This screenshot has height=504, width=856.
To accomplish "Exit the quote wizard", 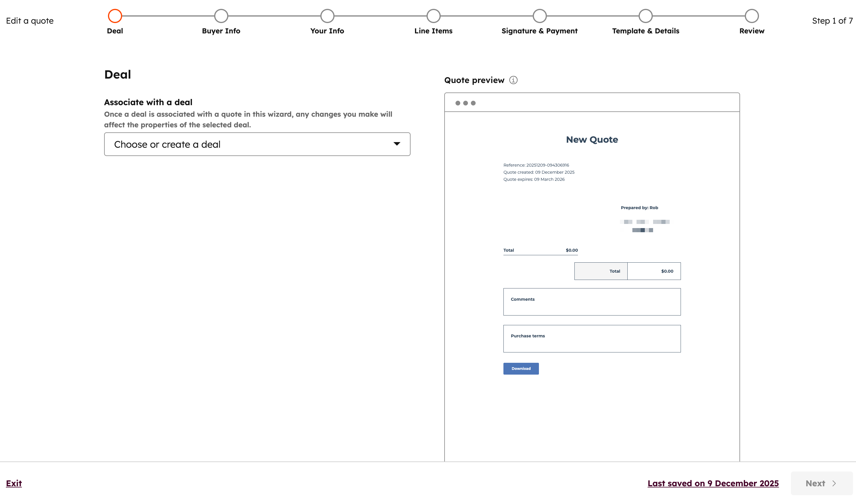I will click(14, 483).
